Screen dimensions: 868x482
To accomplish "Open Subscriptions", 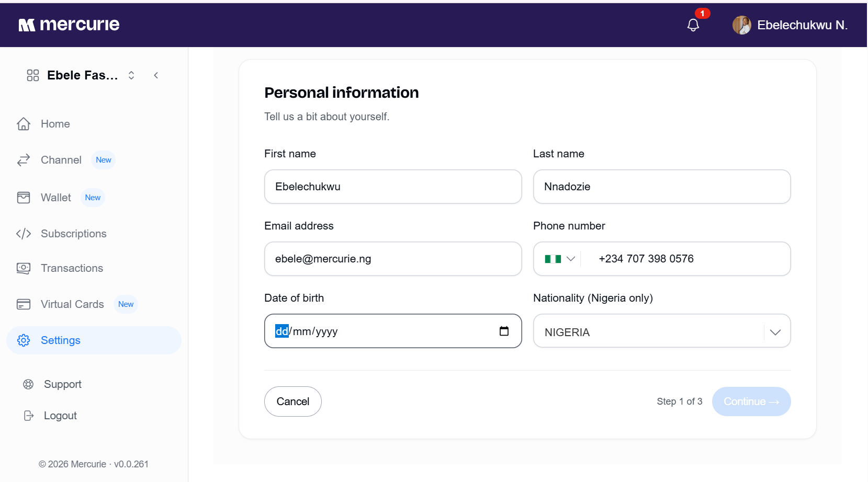I will coord(74,234).
